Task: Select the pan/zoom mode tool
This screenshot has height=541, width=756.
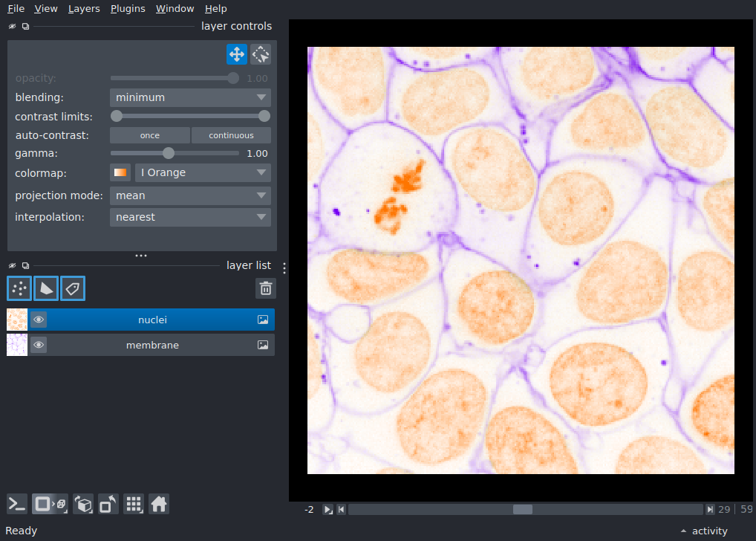Action: (x=237, y=54)
